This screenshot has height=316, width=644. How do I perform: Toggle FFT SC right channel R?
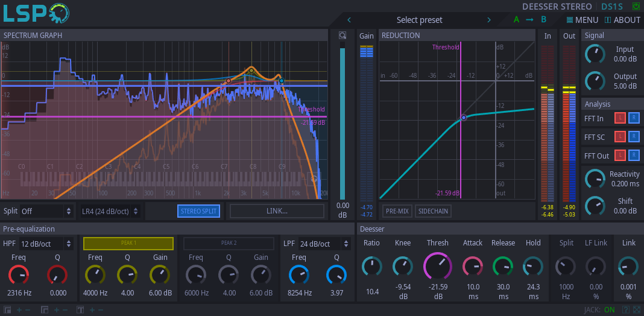tap(634, 136)
